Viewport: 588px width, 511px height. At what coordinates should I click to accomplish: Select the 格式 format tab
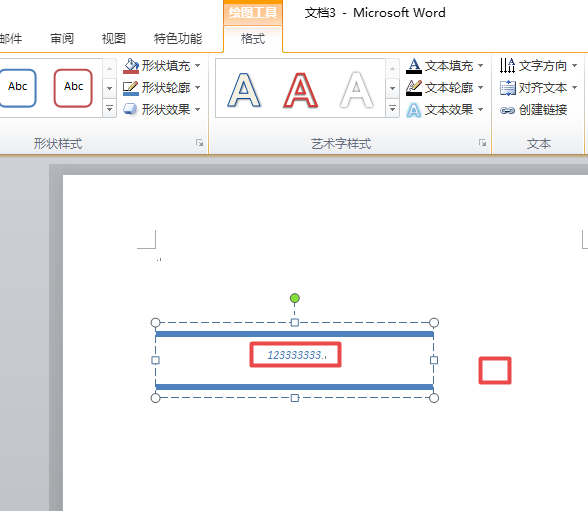click(x=253, y=39)
